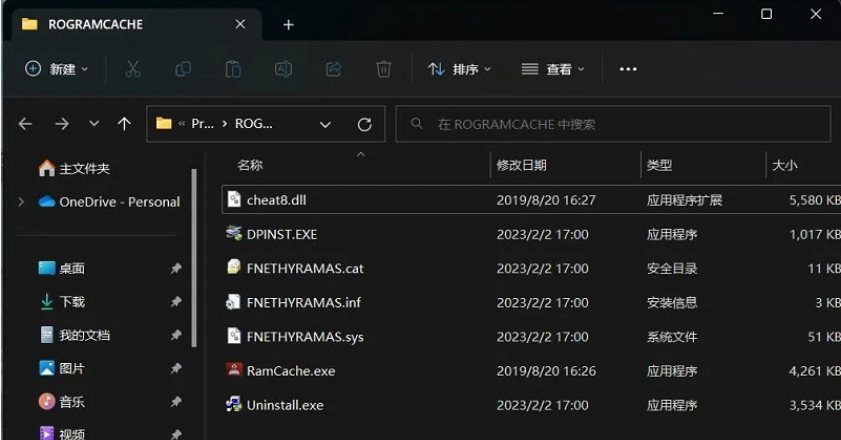Click cheat8.dll date 2019/8/20 16:27
Screen dimensions: 841x440
click(546, 200)
